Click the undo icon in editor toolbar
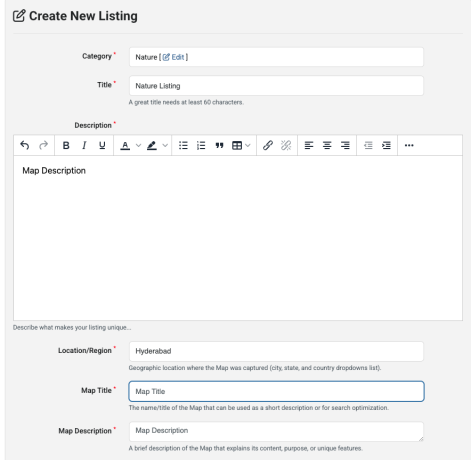This screenshot has height=460, width=471. pos(25,145)
